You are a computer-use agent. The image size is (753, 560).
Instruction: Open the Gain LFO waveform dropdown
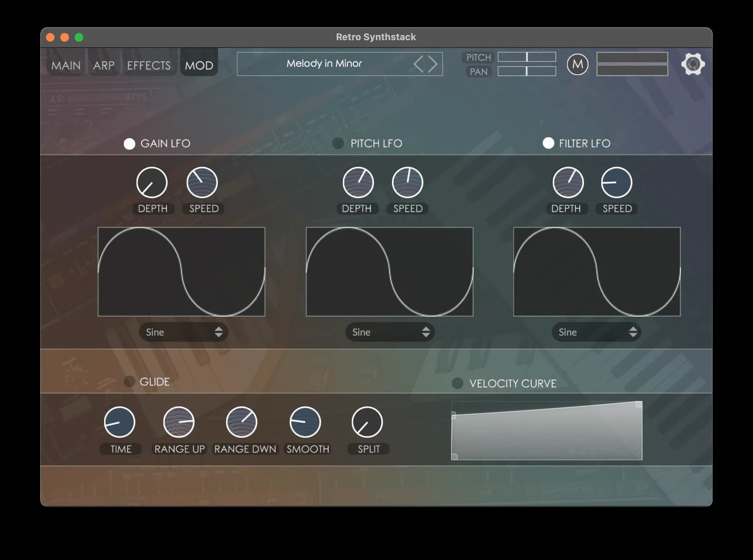pyautogui.click(x=184, y=332)
